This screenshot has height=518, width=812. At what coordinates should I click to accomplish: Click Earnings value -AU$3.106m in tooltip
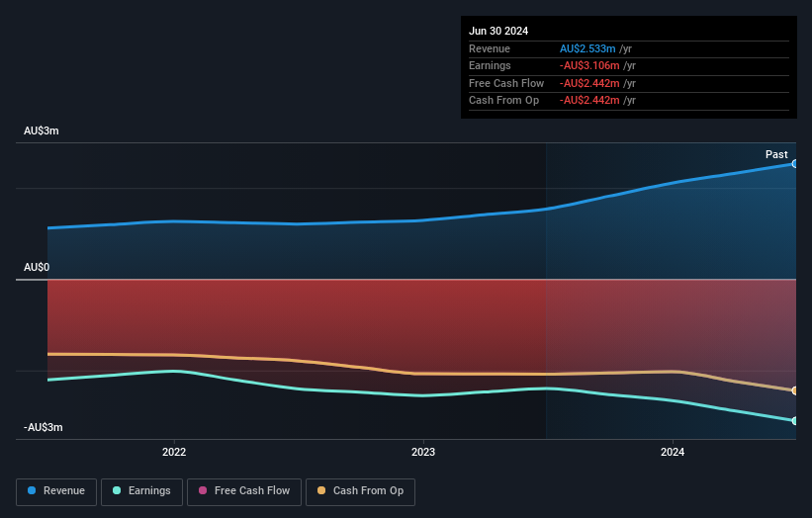point(589,65)
